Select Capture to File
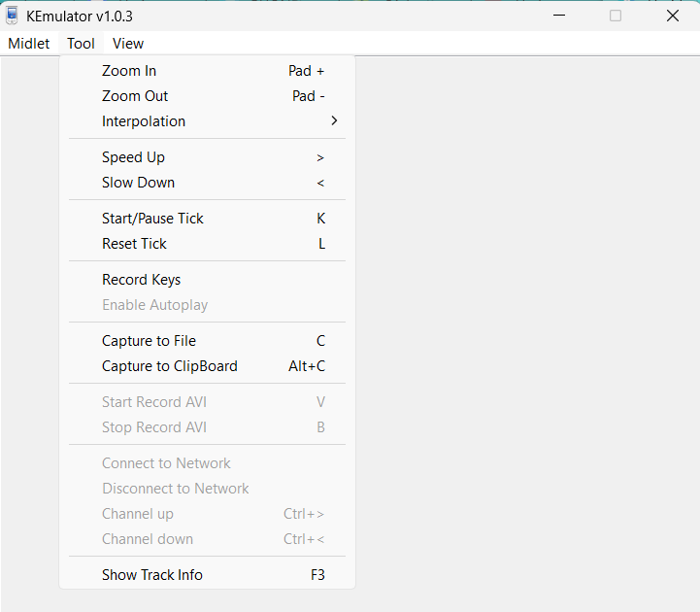 [x=149, y=341]
